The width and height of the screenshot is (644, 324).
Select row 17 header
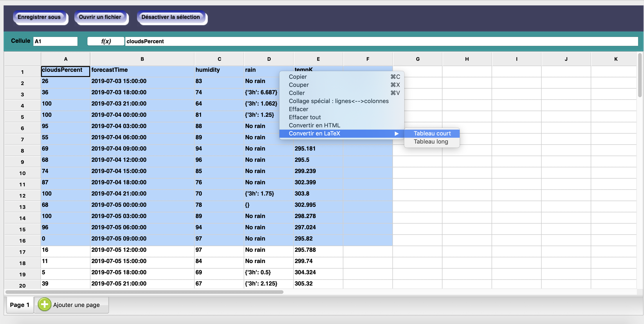click(x=23, y=252)
